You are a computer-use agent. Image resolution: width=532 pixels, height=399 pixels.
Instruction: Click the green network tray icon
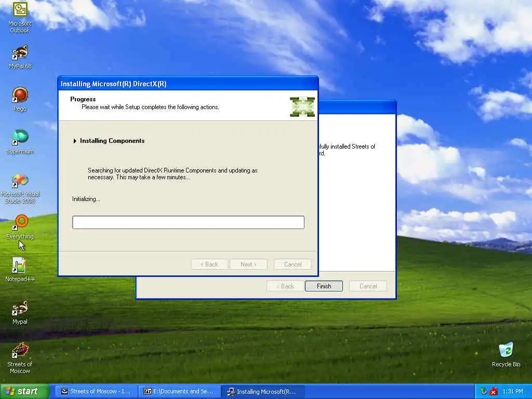484,391
